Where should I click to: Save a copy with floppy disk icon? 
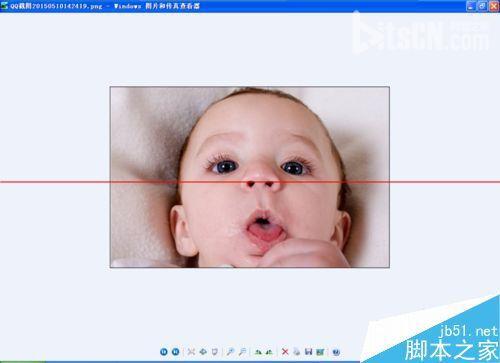coord(309,352)
